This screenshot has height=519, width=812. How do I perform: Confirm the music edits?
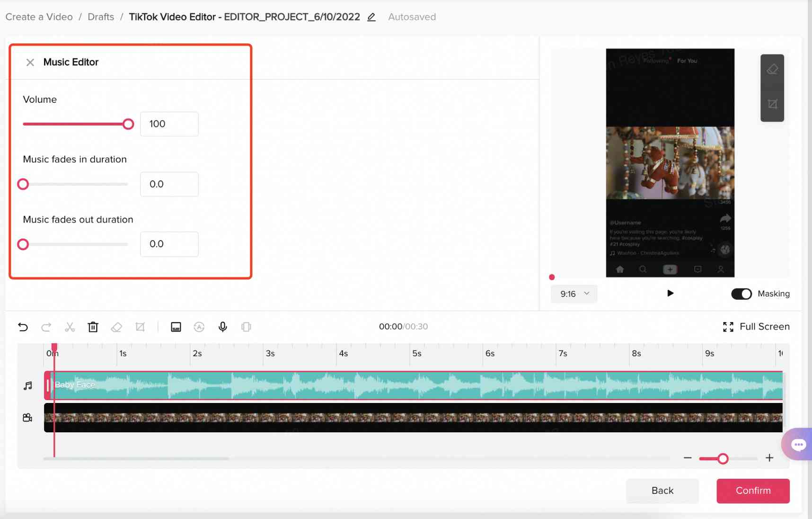[752, 491]
